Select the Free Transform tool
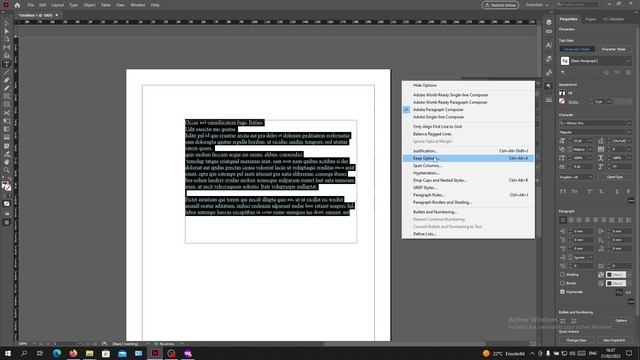Viewport: 640px width, 360px height. tap(7, 121)
